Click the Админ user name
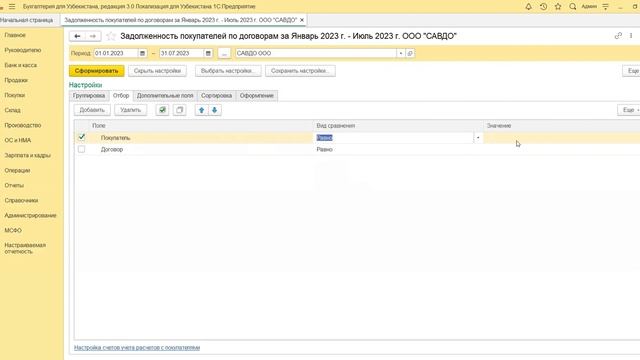640x360 pixels. [x=589, y=7]
